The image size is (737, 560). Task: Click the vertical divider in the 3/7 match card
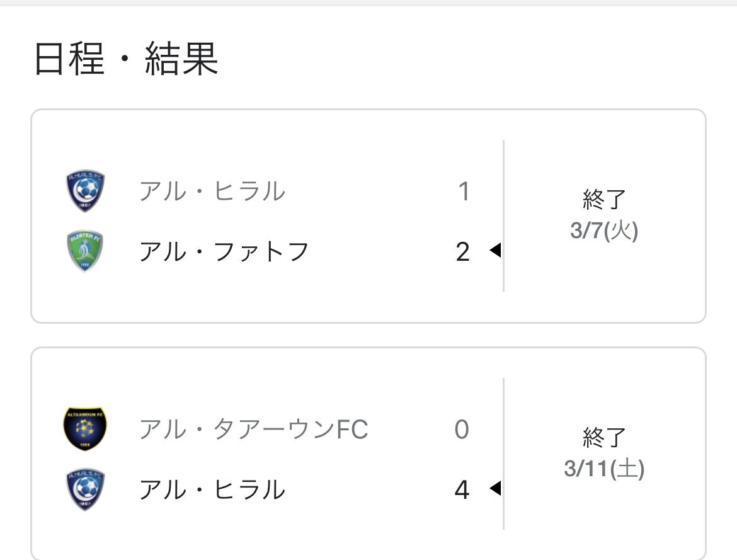click(x=504, y=215)
